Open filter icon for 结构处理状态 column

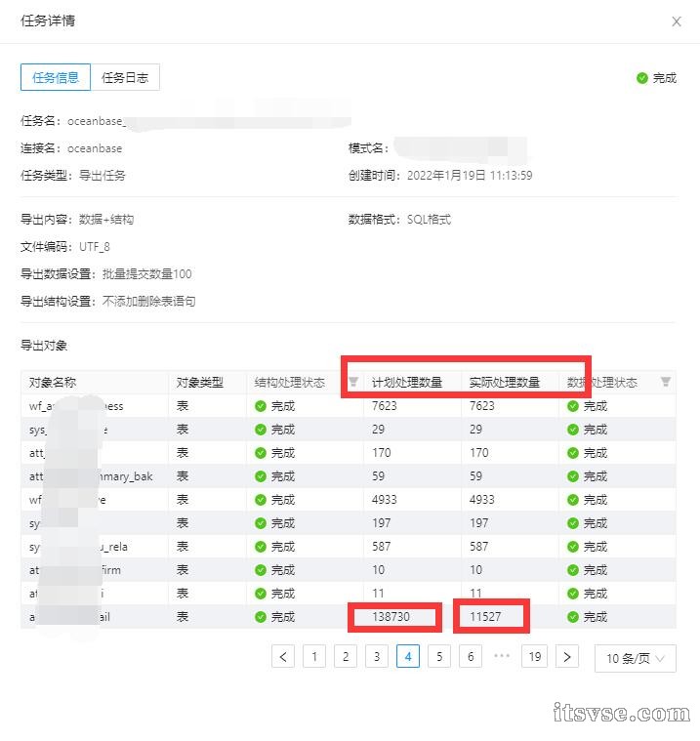click(x=353, y=382)
